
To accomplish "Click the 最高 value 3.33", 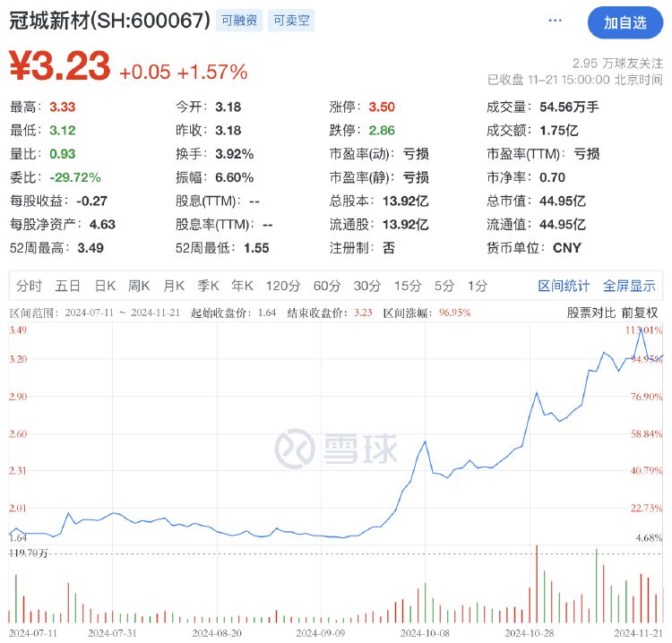I will coord(63,107).
